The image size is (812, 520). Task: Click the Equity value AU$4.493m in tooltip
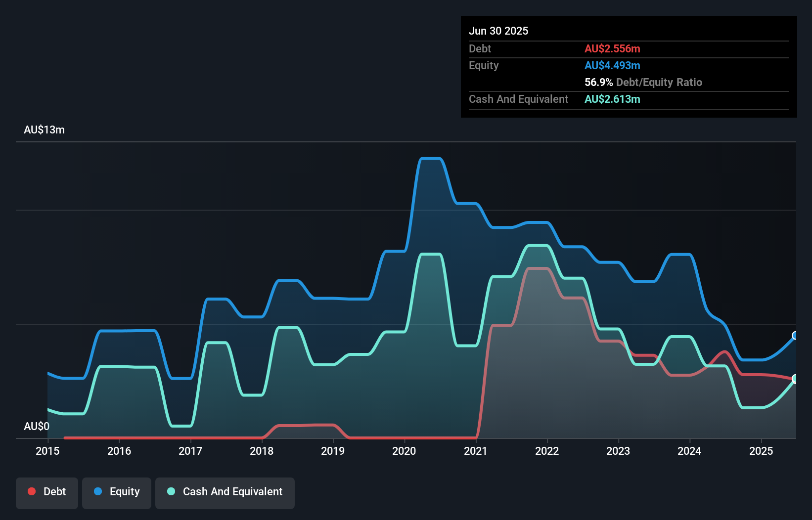tap(612, 65)
